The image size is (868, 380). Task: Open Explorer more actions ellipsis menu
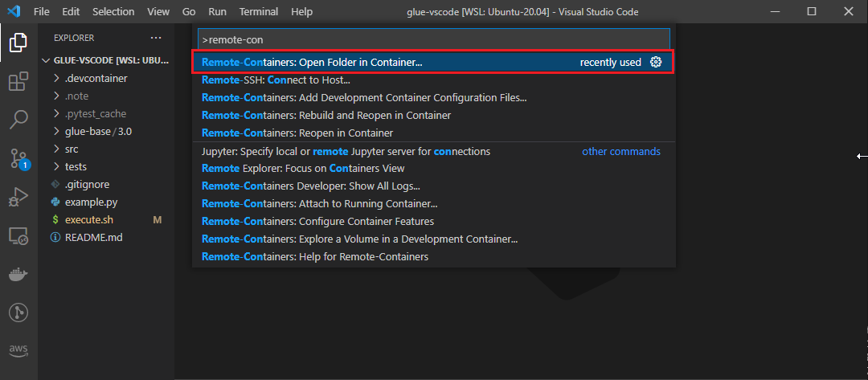[x=155, y=38]
